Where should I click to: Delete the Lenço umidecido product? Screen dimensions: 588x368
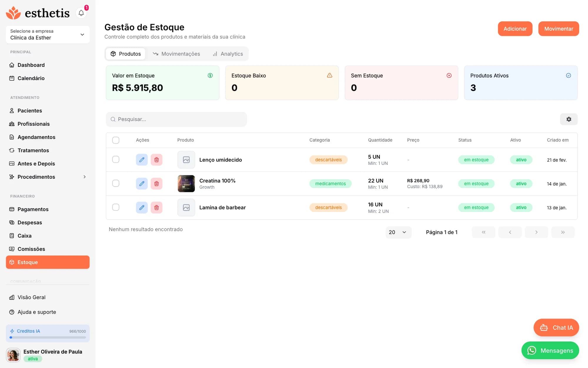coord(156,160)
